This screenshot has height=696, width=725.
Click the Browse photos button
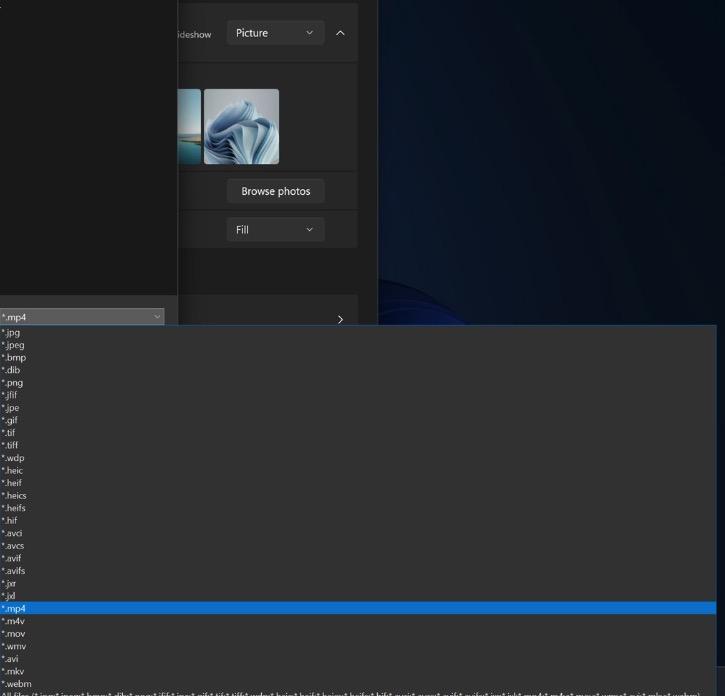275,191
